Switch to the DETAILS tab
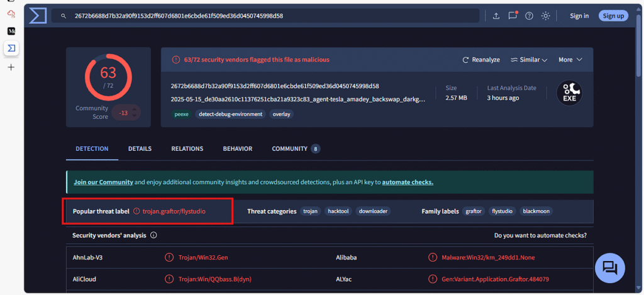Viewport: 644px width, 295px height. [x=140, y=148]
